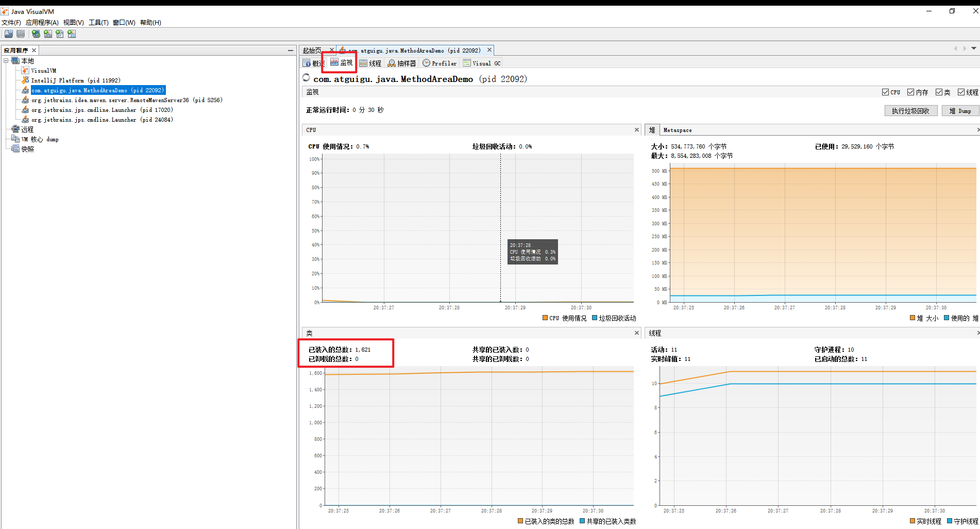This screenshot has height=529, width=980.
Task: Uncheck the CPU chart checkbox
Action: point(885,92)
